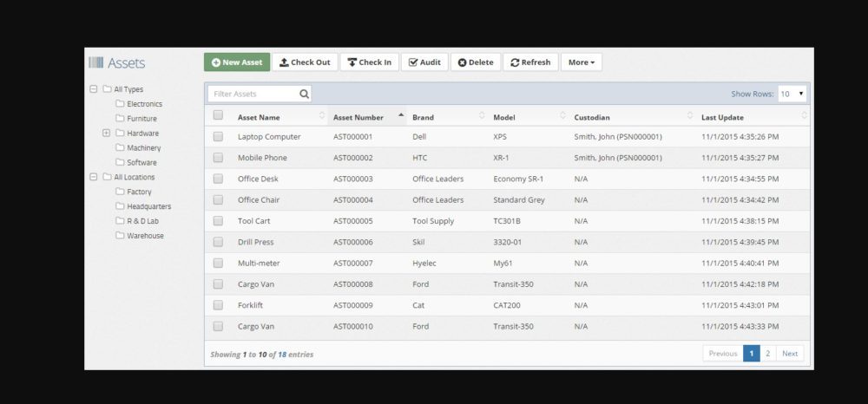Click into the Filter Assets search field

click(252, 94)
